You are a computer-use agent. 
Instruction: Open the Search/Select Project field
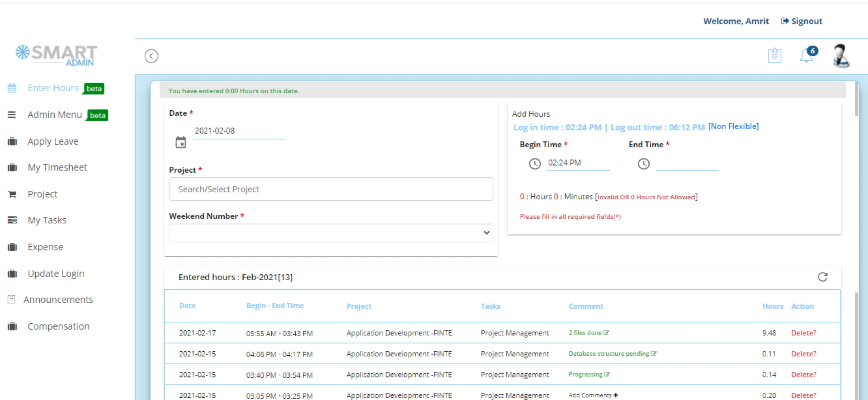[x=330, y=189]
